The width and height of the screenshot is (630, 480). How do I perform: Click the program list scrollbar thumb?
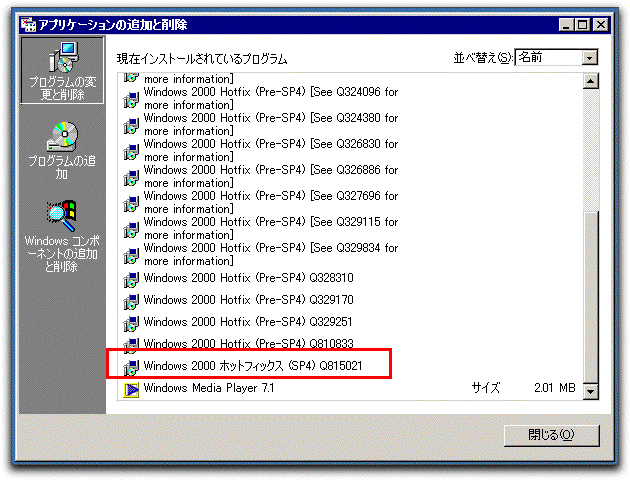point(591,297)
